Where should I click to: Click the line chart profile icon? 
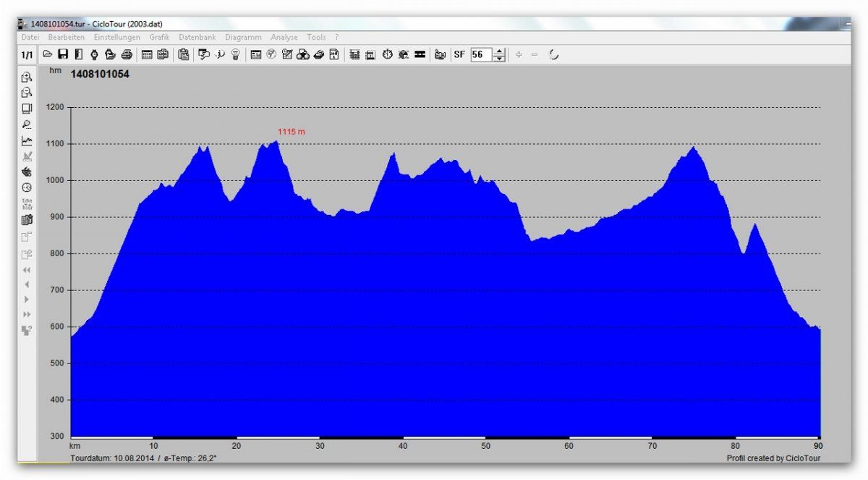[27, 140]
